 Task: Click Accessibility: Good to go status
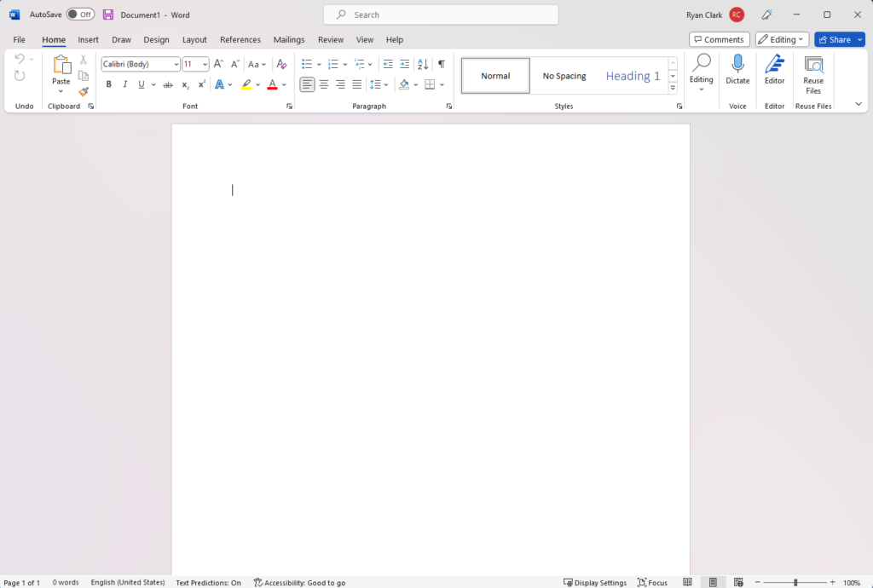point(299,582)
